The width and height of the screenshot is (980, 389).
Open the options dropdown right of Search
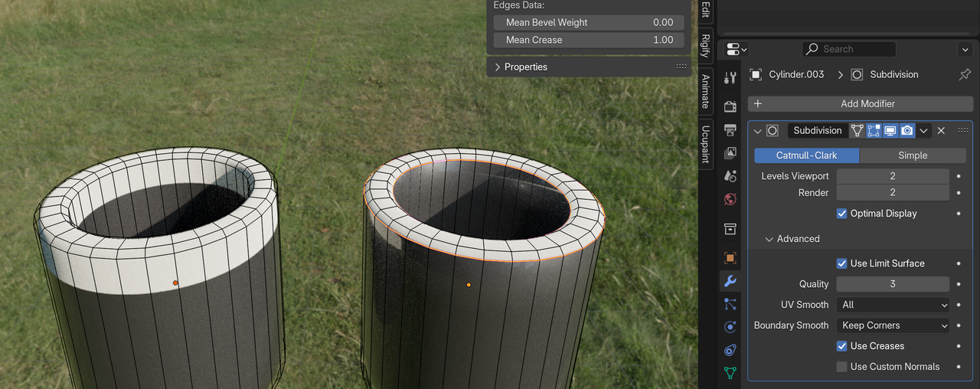pyautogui.click(x=965, y=49)
